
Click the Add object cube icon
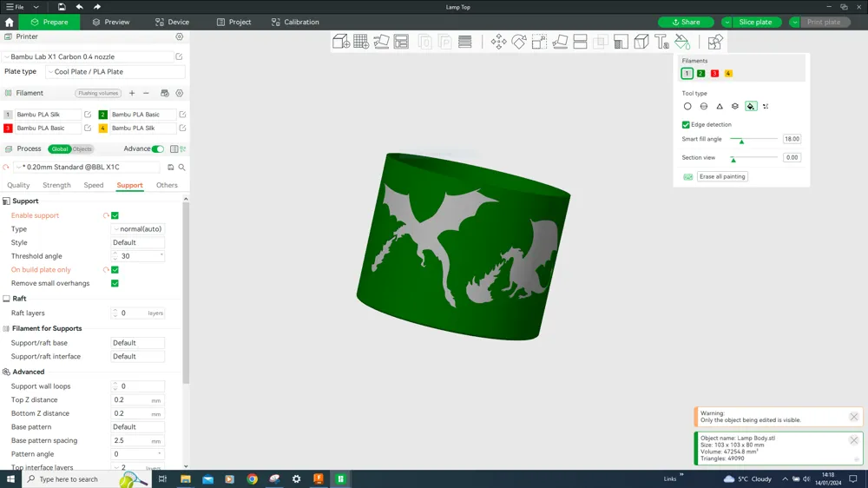(341, 42)
